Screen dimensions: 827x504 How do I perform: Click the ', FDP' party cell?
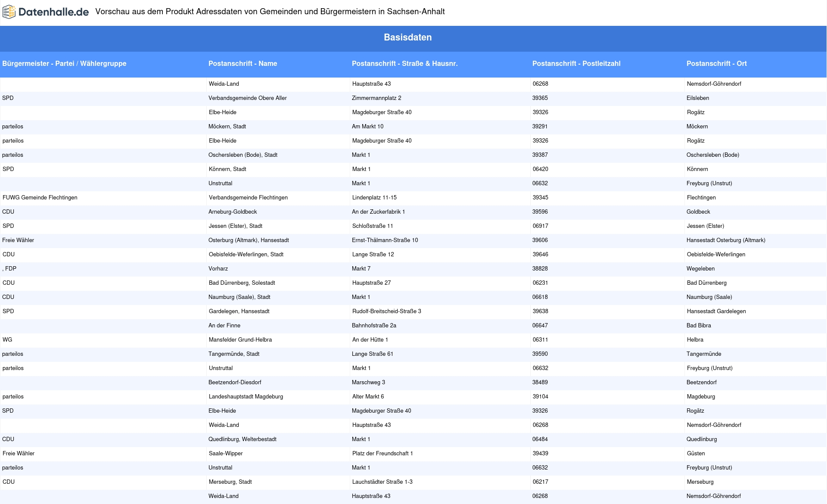pyautogui.click(x=9, y=269)
